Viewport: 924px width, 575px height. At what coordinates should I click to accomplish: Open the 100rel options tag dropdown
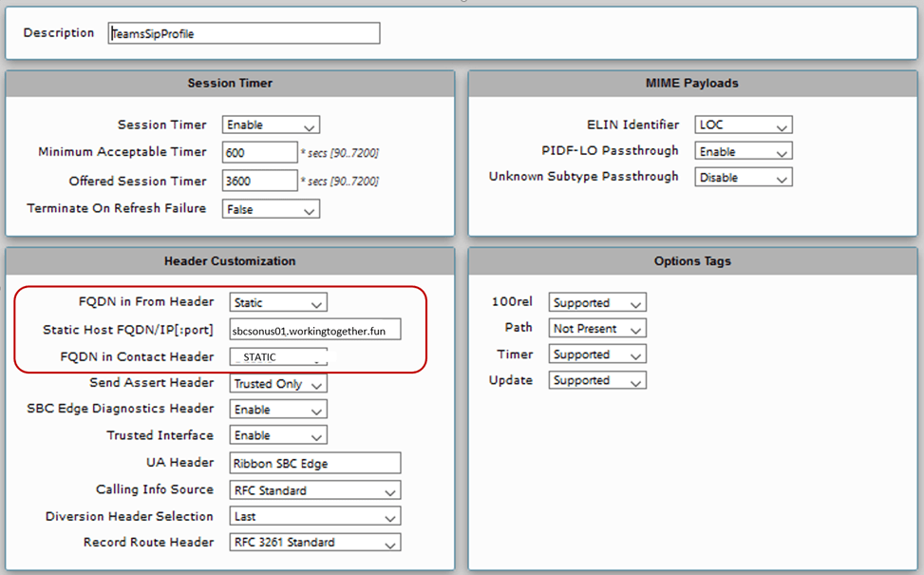(597, 303)
